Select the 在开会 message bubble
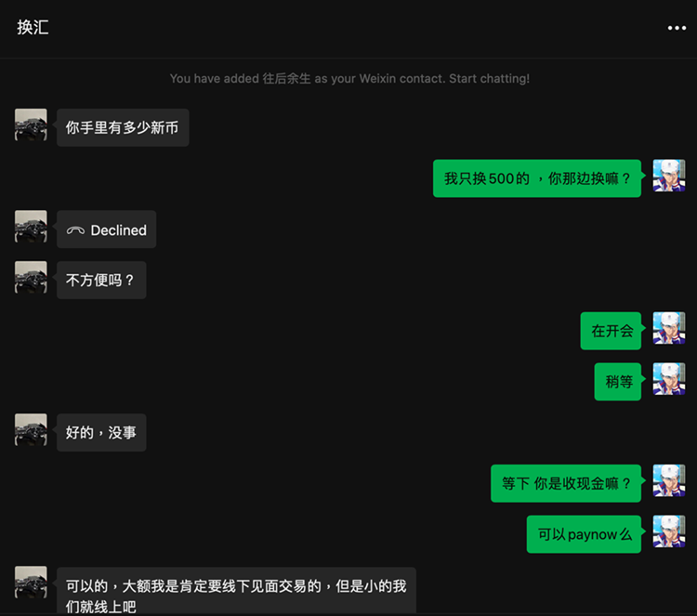Viewport: 697px width, 616px height. pyautogui.click(x=611, y=331)
